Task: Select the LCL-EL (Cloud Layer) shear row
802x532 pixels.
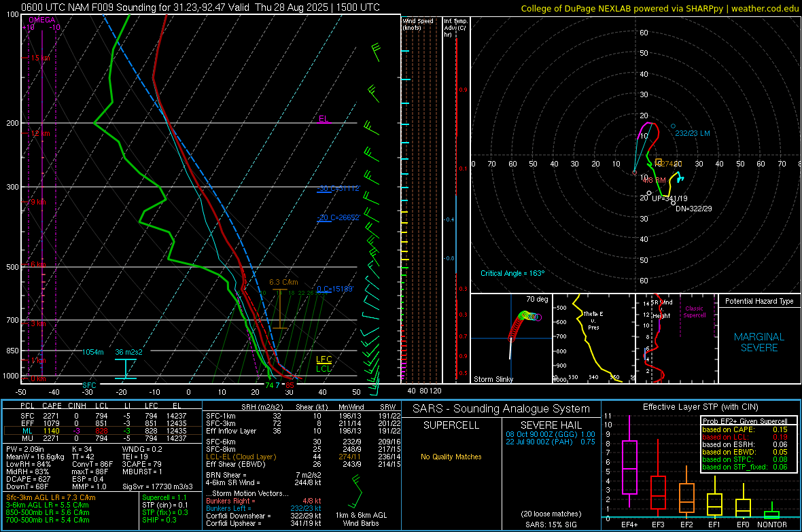Action: point(303,457)
